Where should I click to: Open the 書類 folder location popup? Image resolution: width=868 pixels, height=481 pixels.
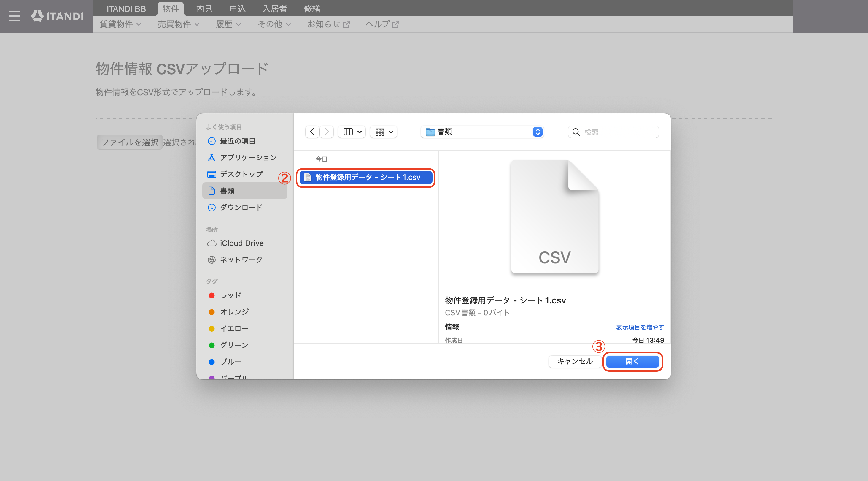click(482, 132)
